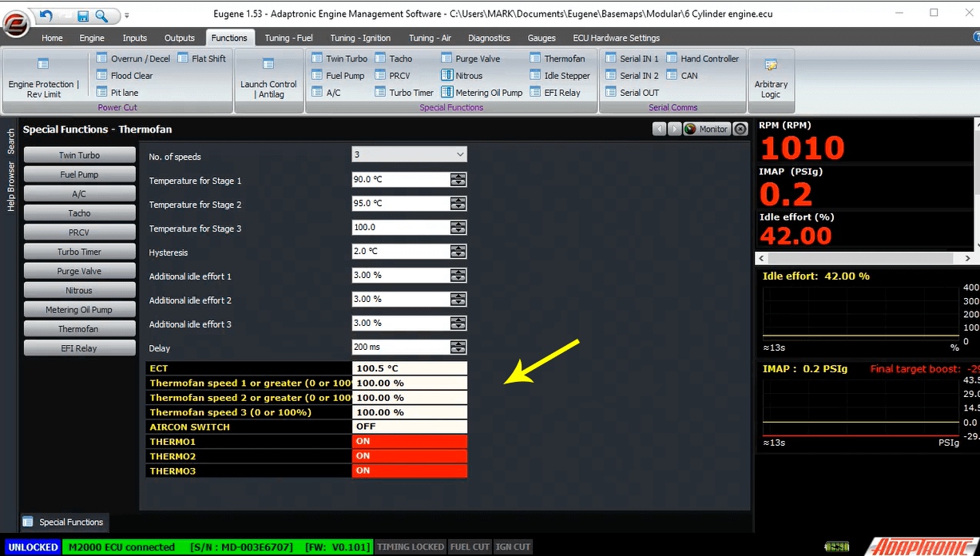Open Launch Control | Antilag

click(x=268, y=78)
